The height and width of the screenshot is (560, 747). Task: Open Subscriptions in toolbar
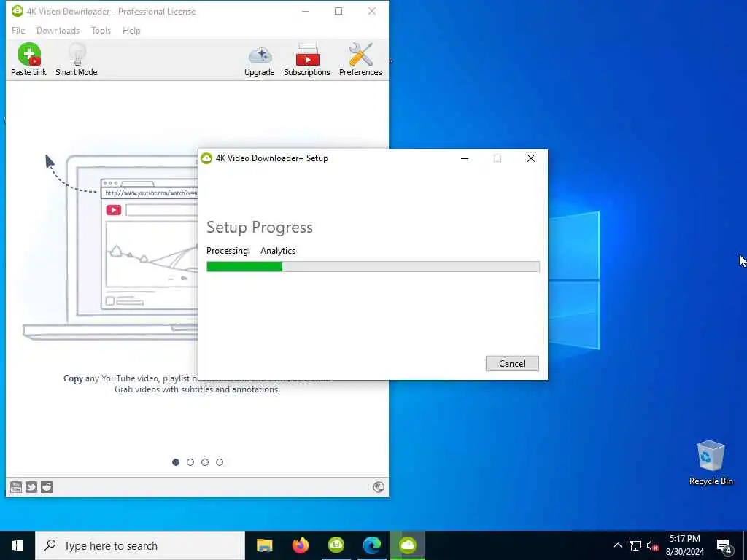coord(307,60)
